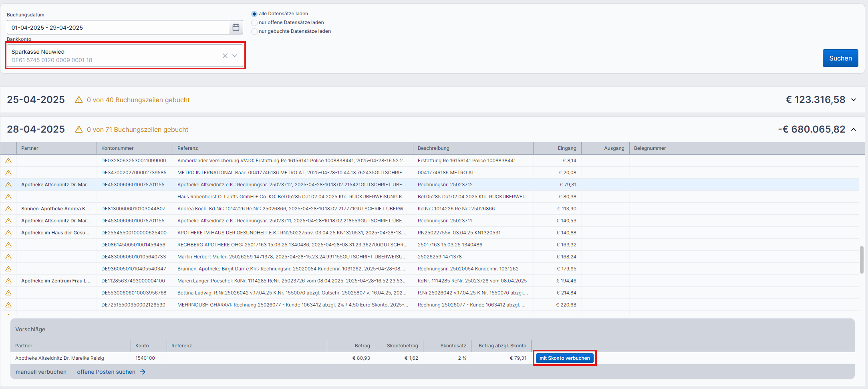Select 'nur offene Datensätze laden' option

tap(254, 23)
